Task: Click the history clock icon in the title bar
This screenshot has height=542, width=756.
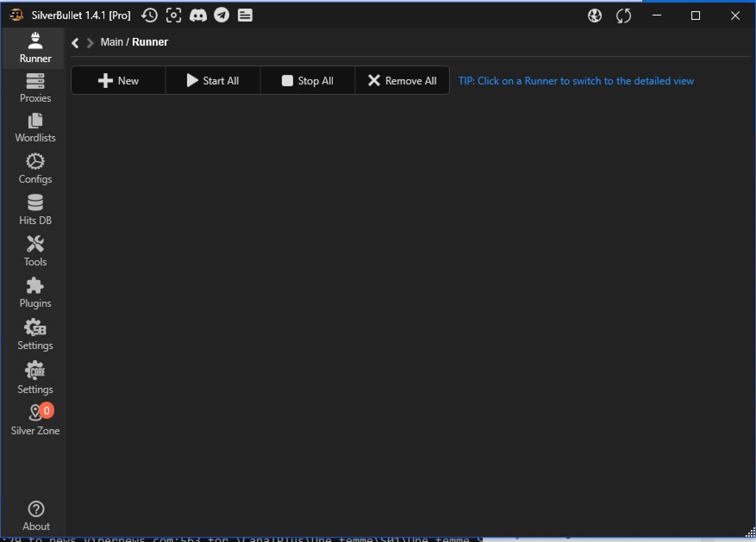Action: 150,16
